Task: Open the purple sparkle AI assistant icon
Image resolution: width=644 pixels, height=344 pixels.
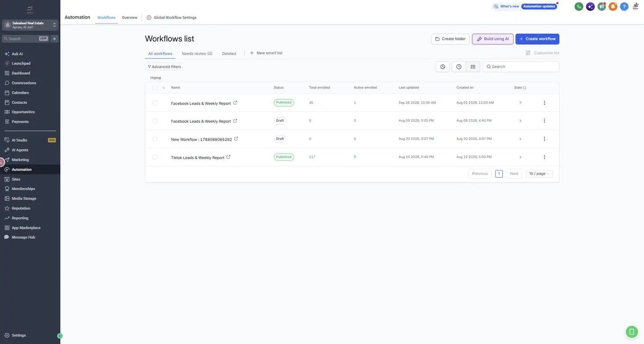Action: pyautogui.click(x=590, y=7)
